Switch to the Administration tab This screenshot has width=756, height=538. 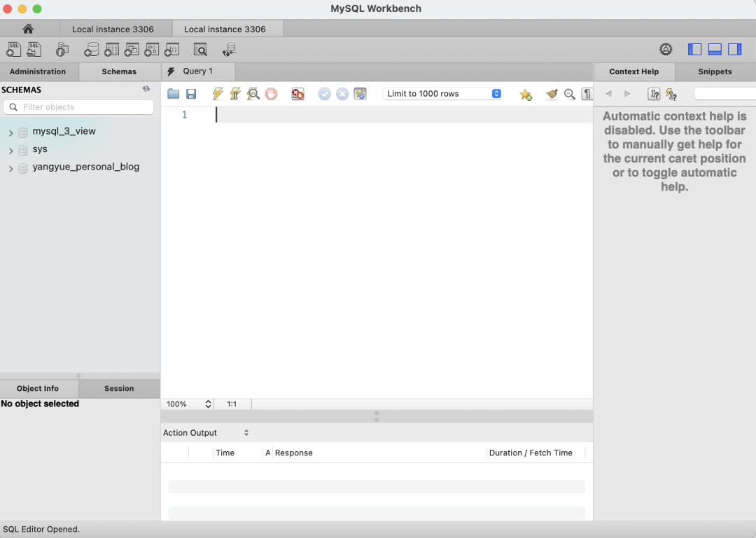point(38,71)
